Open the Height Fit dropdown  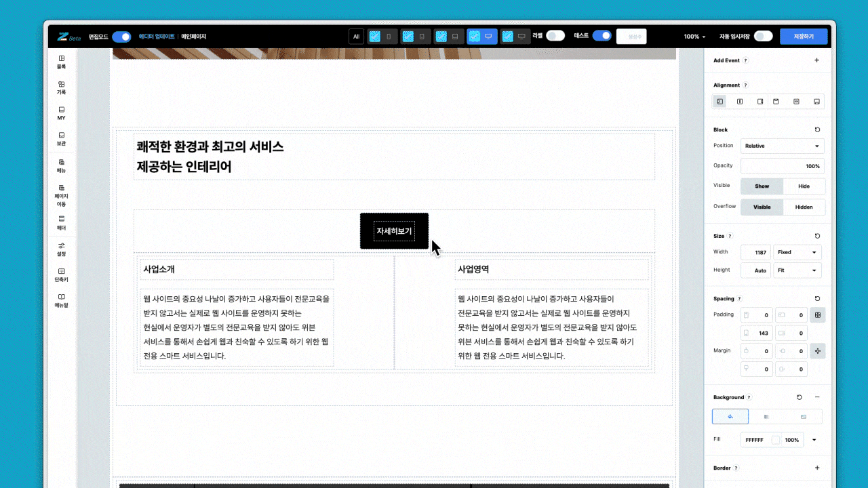(797, 270)
